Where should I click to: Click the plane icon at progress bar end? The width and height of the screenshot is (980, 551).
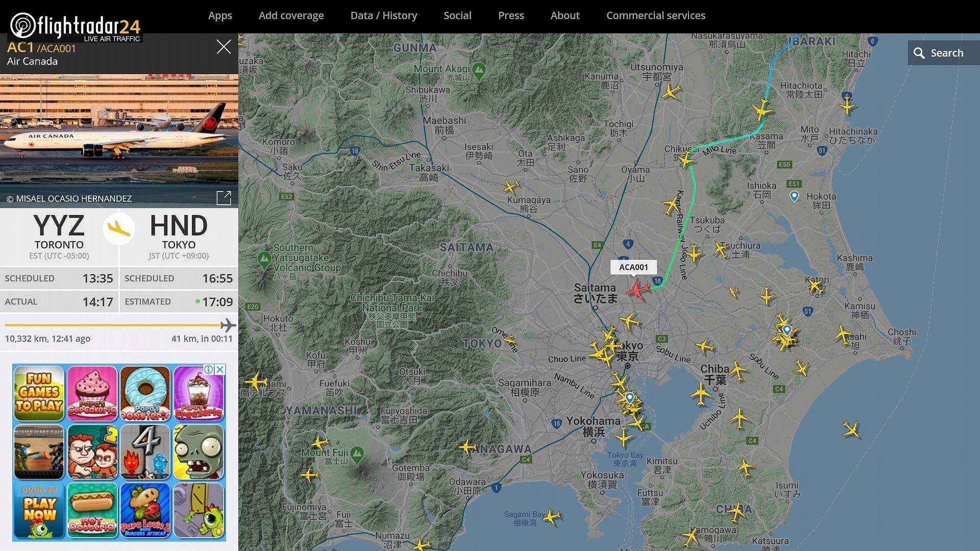[228, 325]
